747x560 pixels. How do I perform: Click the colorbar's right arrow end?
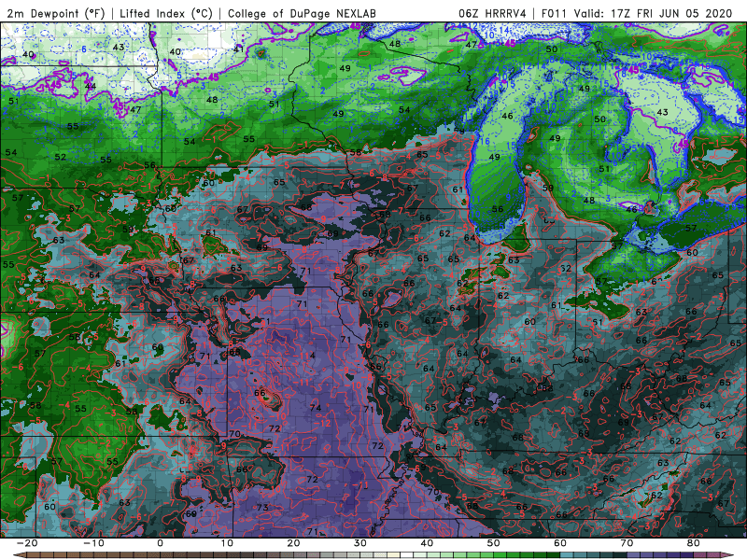pos(727,554)
